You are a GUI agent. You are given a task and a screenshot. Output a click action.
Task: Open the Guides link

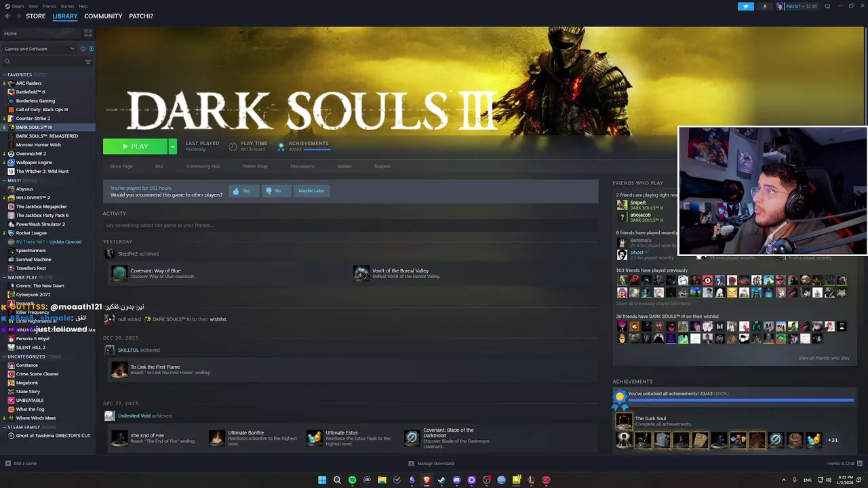pos(344,166)
